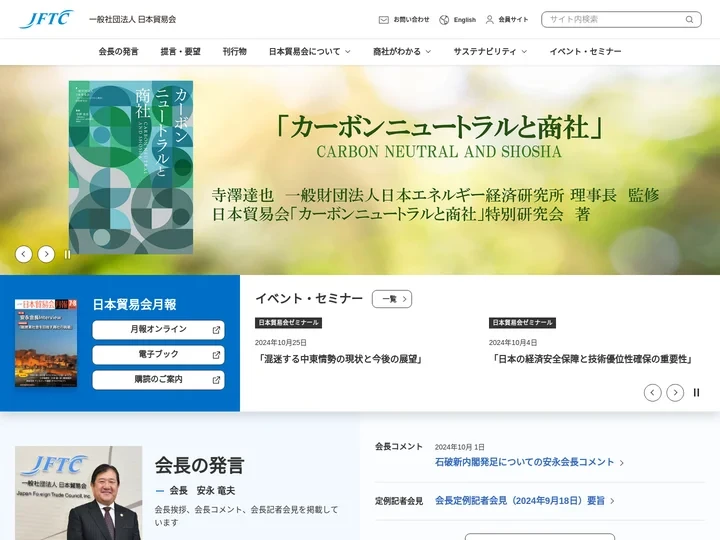Click 会長コメント label
Image resolution: width=720 pixels, height=540 pixels.
click(x=399, y=446)
